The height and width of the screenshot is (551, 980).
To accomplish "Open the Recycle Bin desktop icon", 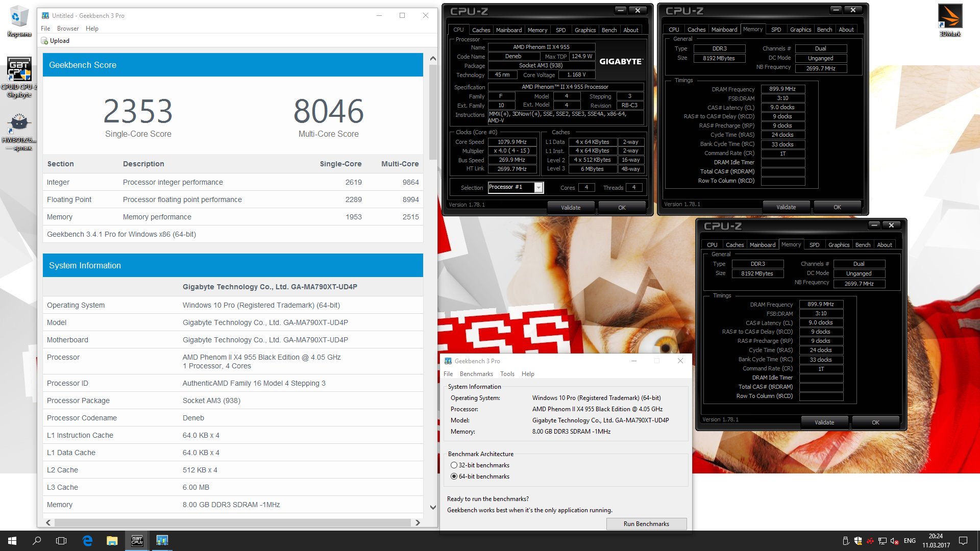I will click(x=19, y=21).
